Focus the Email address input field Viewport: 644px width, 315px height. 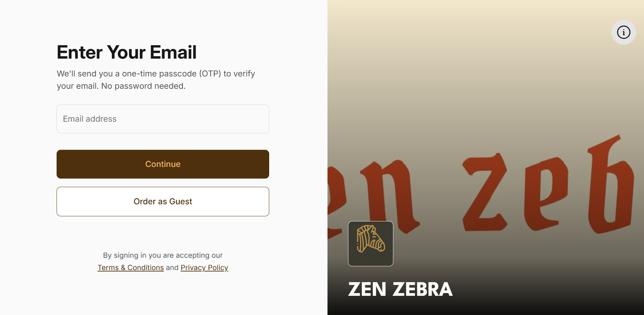(x=163, y=119)
